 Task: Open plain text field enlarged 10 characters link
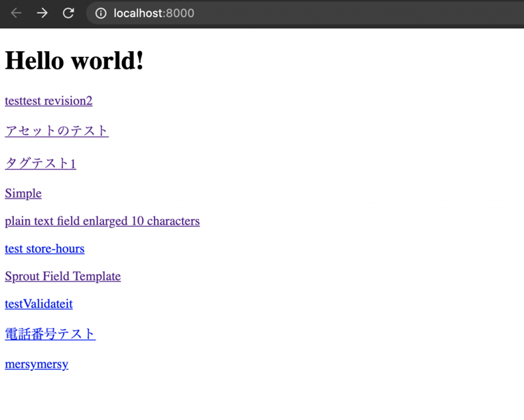[x=102, y=221]
